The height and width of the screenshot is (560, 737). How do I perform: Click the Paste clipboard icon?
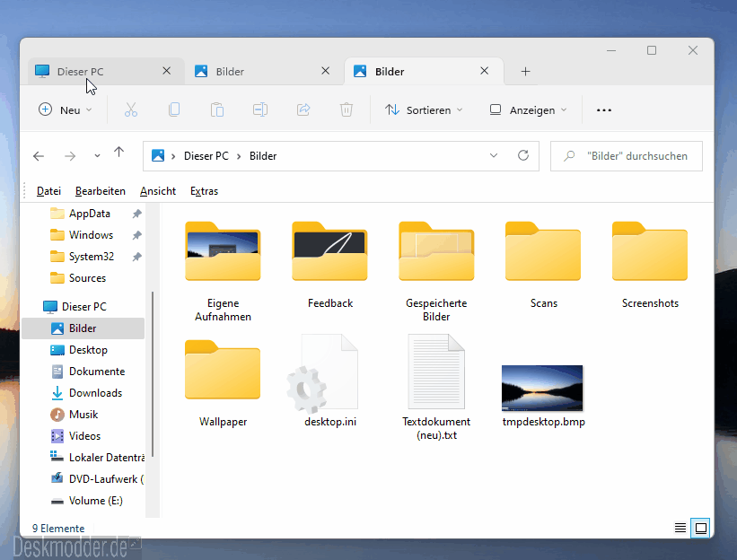[216, 109]
